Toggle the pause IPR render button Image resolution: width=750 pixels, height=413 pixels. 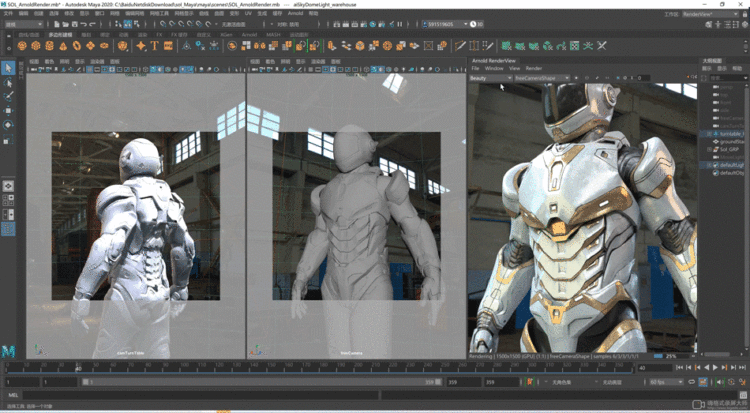(x=400, y=24)
